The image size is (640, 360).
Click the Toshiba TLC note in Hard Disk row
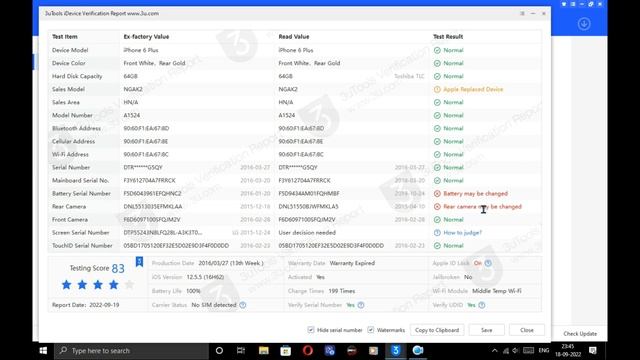tap(409, 76)
